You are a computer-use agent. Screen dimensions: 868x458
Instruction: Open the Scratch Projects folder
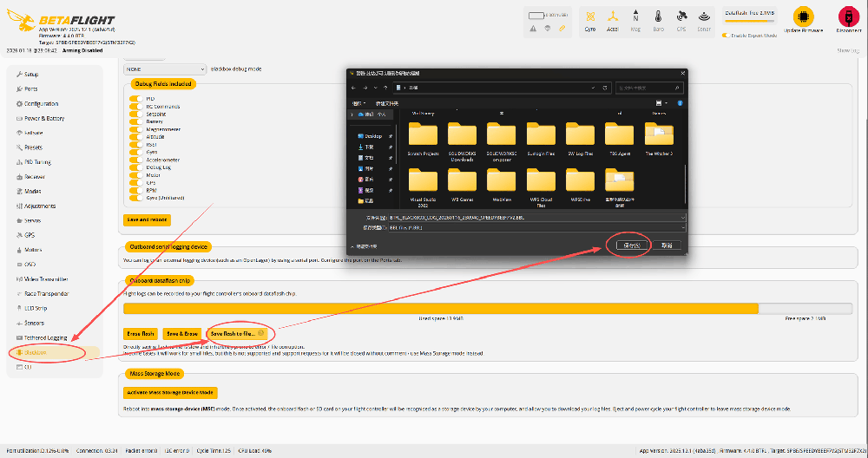pos(423,140)
